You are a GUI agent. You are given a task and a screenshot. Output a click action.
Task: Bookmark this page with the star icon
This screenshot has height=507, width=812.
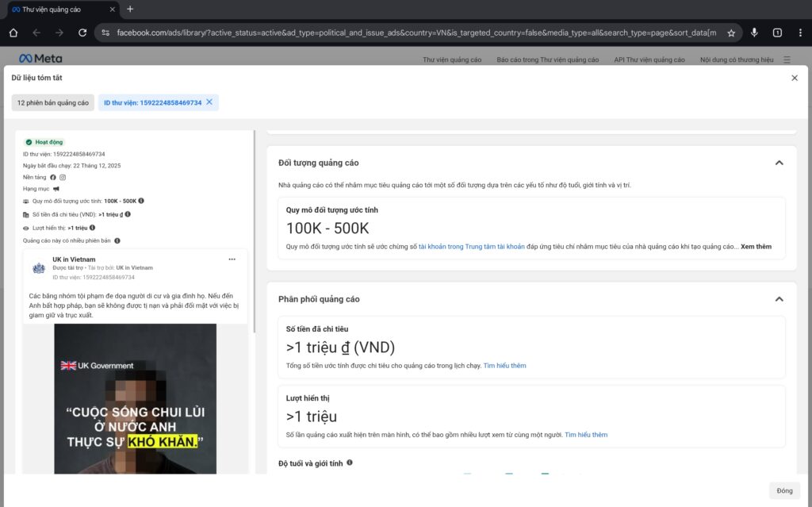click(x=731, y=33)
